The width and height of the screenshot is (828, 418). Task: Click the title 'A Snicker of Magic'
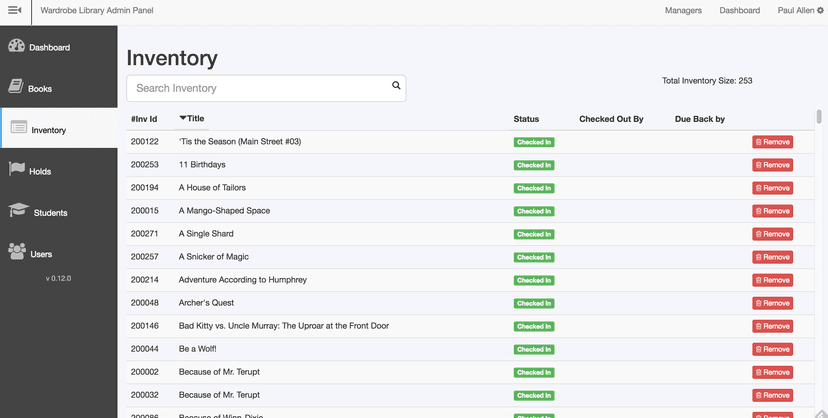pos(214,256)
